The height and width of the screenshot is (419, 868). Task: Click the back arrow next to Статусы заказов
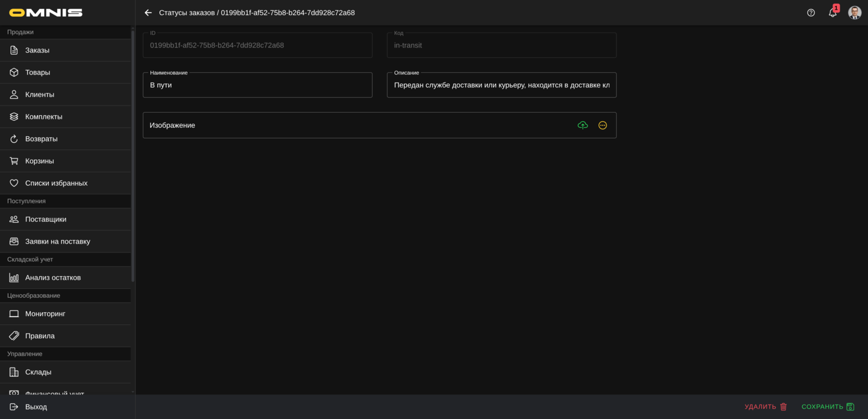(148, 13)
